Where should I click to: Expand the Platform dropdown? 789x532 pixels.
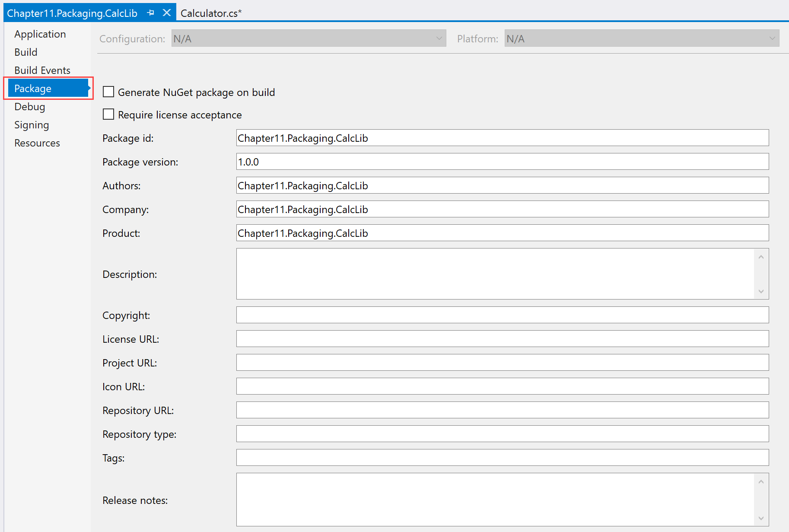(641, 38)
